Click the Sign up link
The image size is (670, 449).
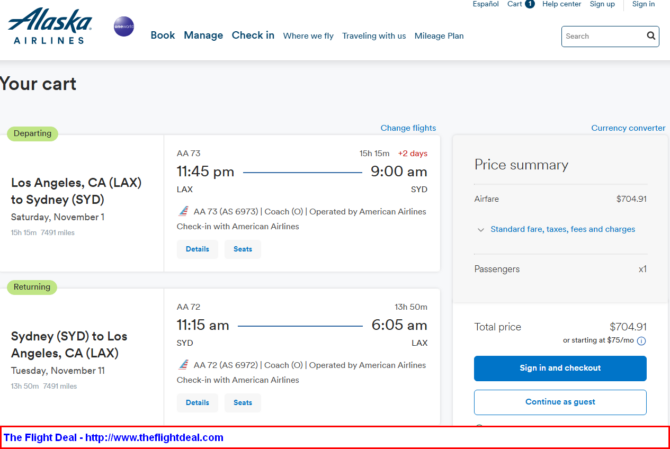coord(602,4)
